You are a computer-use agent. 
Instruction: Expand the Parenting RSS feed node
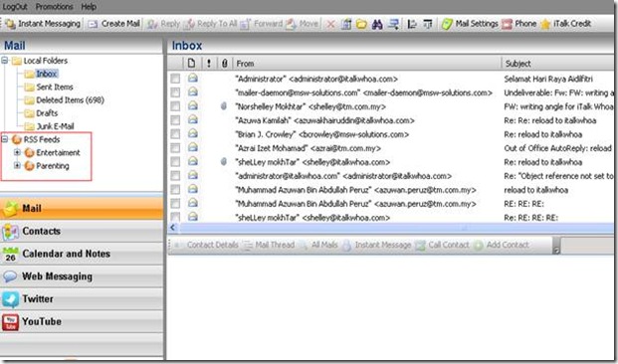(17, 166)
